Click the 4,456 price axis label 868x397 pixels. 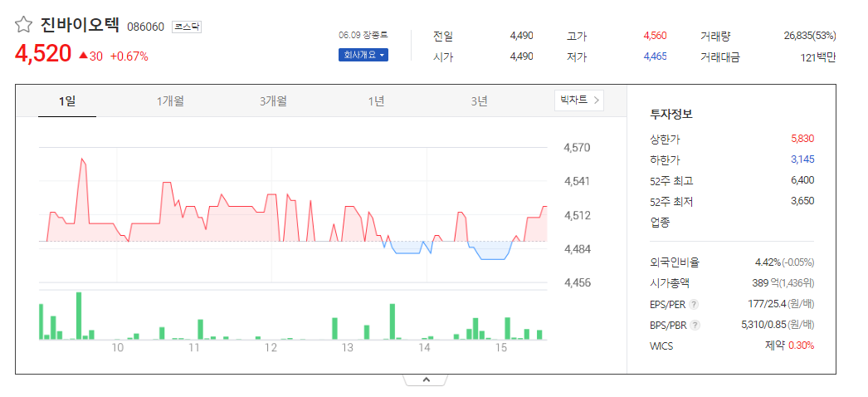(x=578, y=283)
